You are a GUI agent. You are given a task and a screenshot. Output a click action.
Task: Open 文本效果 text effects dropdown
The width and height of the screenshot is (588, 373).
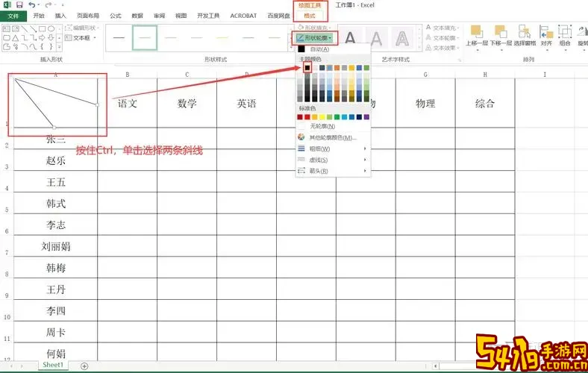442,48
